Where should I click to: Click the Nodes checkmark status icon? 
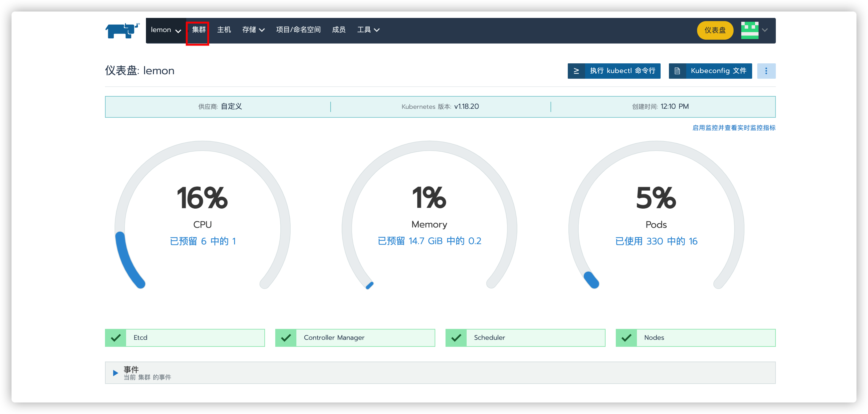(x=626, y=338)
